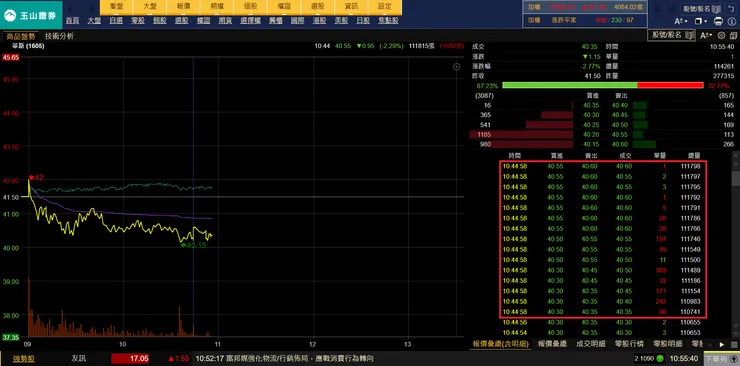Click the printer icon

click(x=718, y=21)
